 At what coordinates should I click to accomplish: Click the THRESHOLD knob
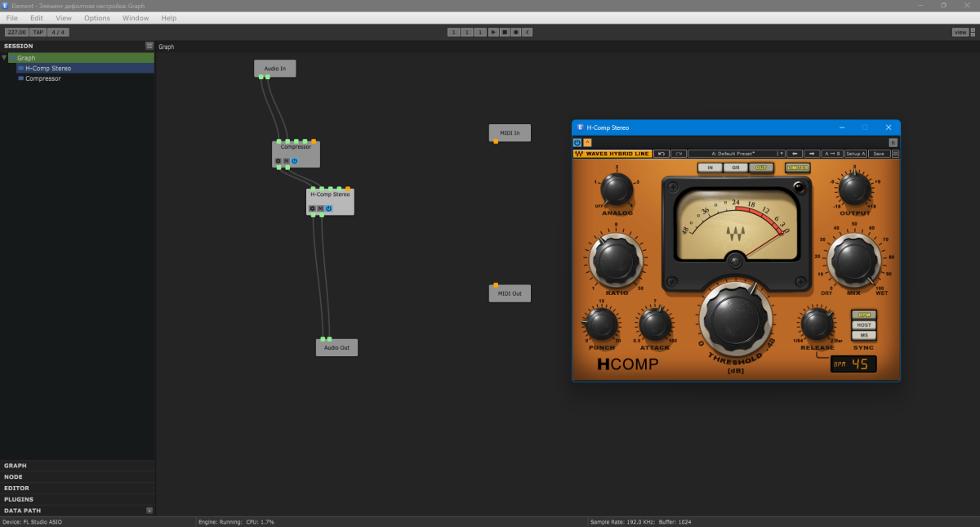735,319
